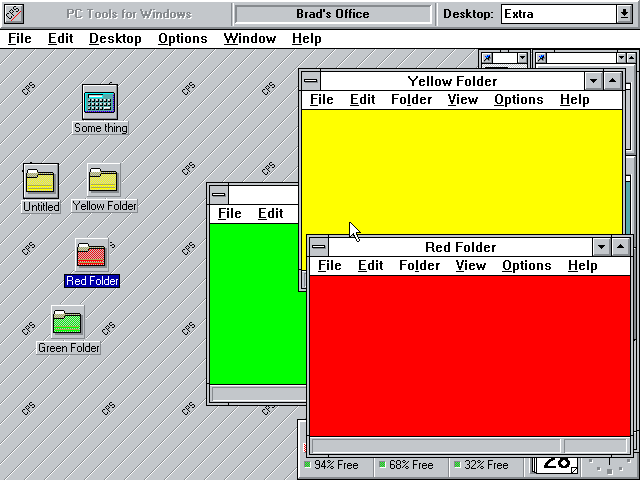Open Edit menu in Yellow Folder window
The width and height of the screenshot is (640, 480).
pos(362,100)
